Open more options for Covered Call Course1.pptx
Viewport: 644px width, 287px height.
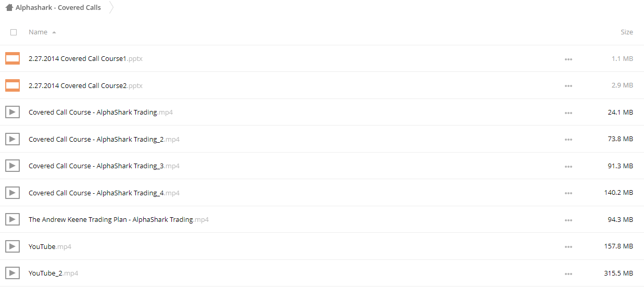[x=568, y=59]
